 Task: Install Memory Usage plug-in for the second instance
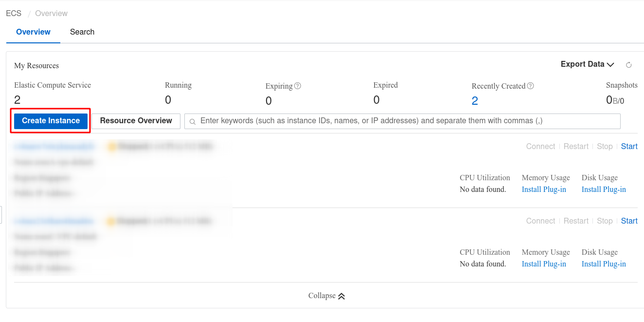click(x=544, y=264)
